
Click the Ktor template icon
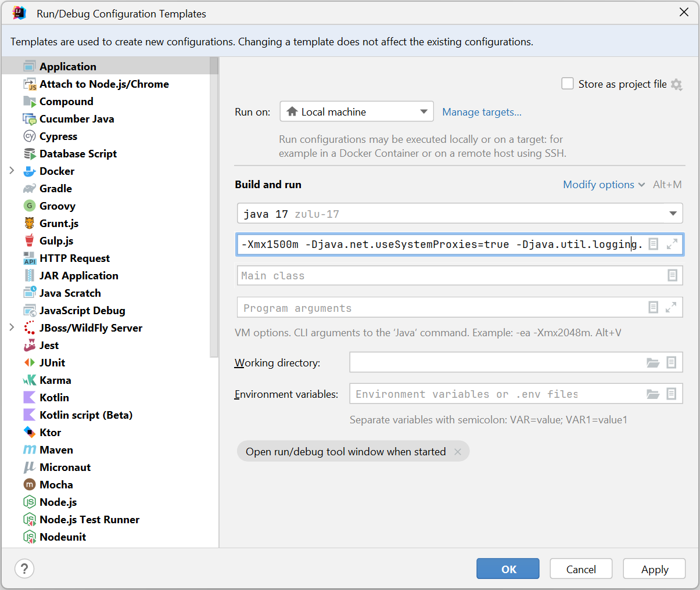coord(30,432)
